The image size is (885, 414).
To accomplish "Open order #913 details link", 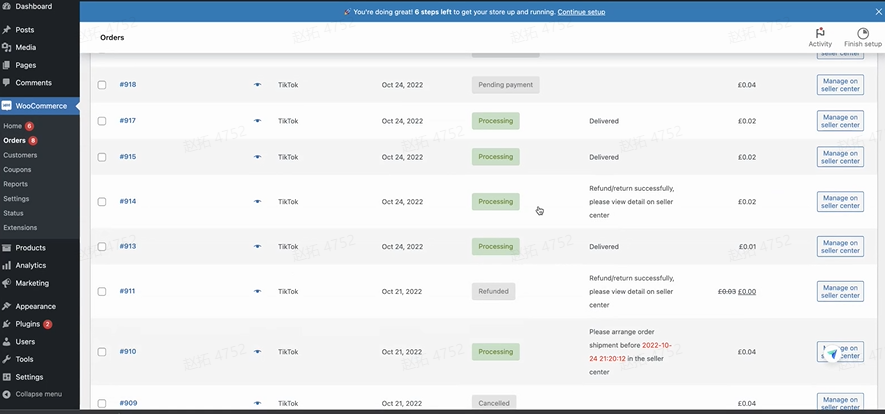I will click(x=127, y=246).
